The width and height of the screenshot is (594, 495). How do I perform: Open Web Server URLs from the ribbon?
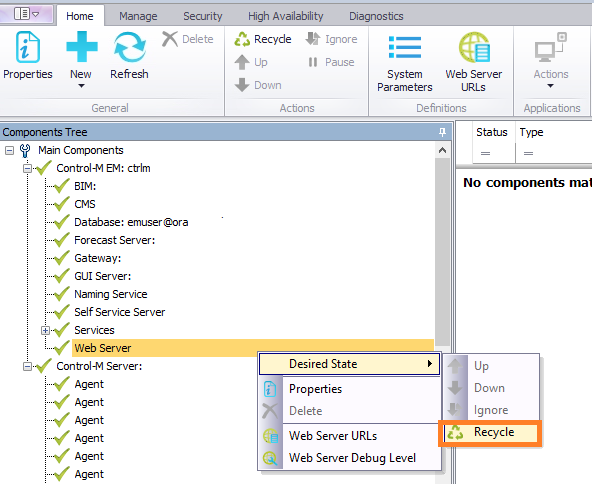(x=474, y=62)
